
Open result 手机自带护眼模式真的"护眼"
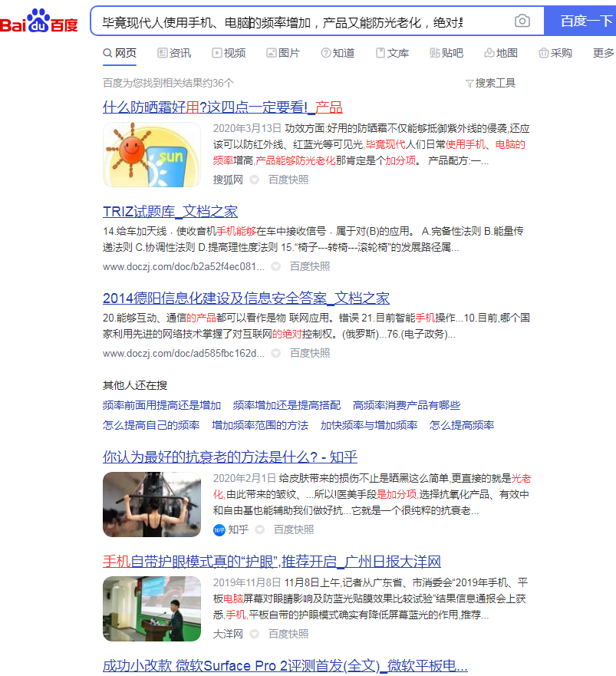(272, 562)
